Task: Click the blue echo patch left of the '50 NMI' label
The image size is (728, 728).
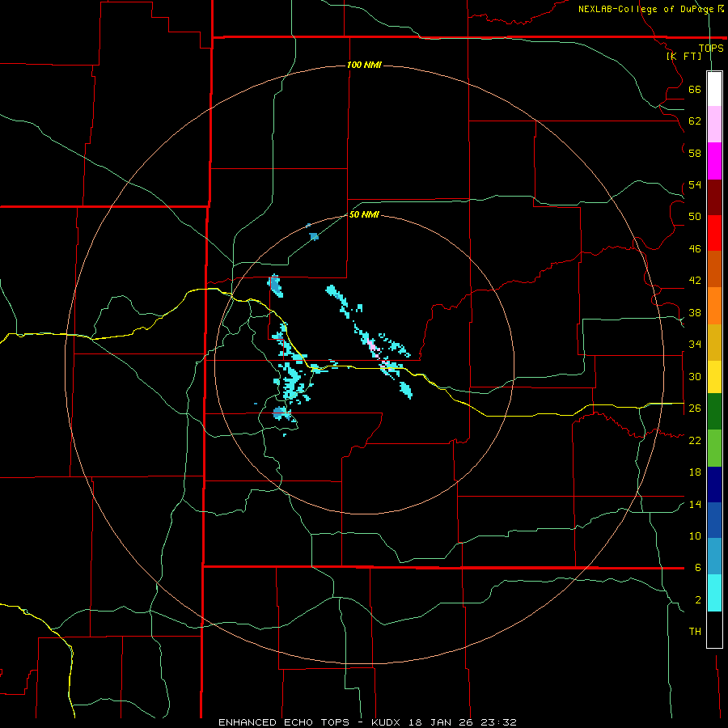Action: [x=315, y=236]
